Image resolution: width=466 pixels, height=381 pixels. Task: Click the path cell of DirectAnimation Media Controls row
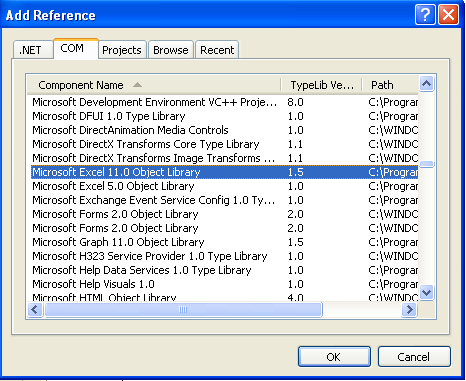[x=393, y=130]
